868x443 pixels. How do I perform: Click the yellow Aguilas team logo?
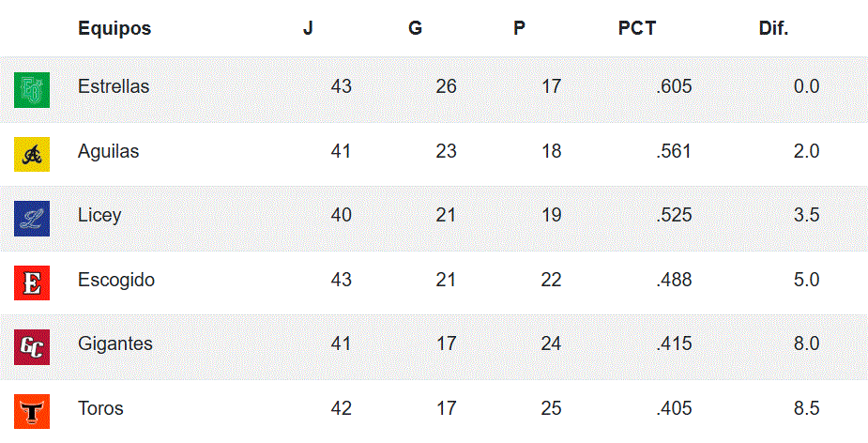click(x=32, y=154)
